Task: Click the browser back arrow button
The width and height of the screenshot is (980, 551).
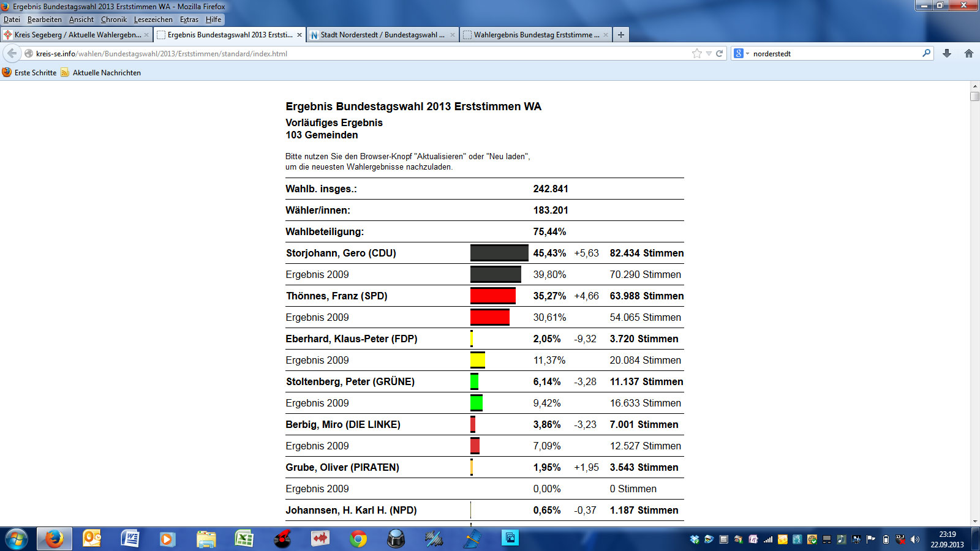Action: pos(12,53)
